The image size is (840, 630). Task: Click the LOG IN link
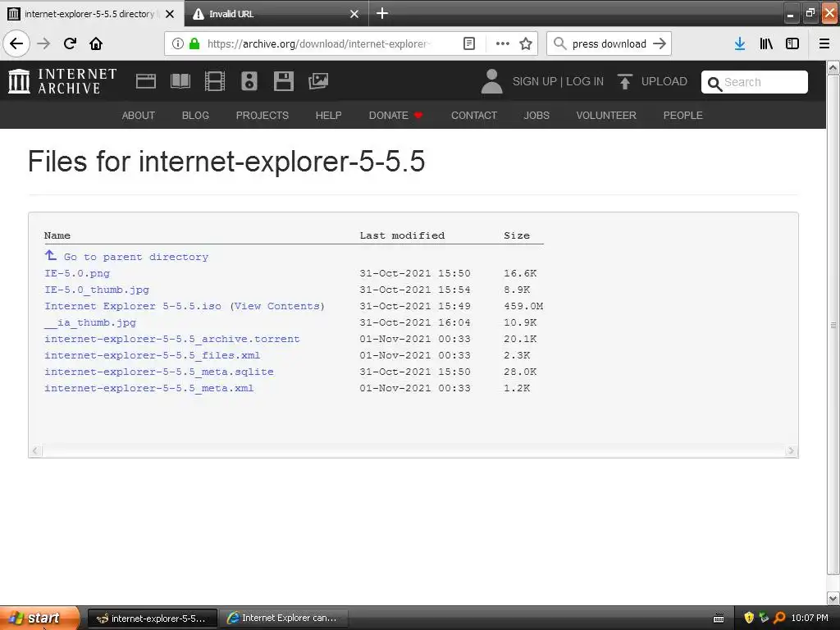pyautogui.click(x=585, y=81)
